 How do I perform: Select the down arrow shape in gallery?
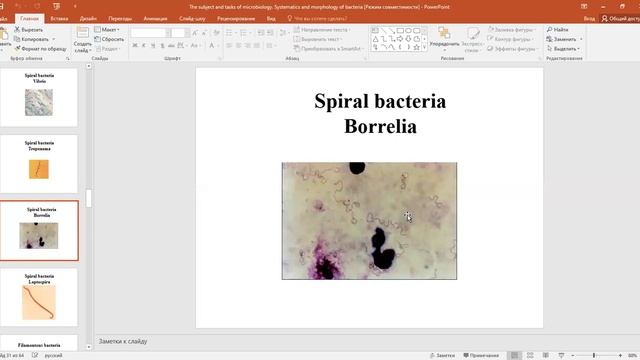pyautogui.click(x=408, y=39)
